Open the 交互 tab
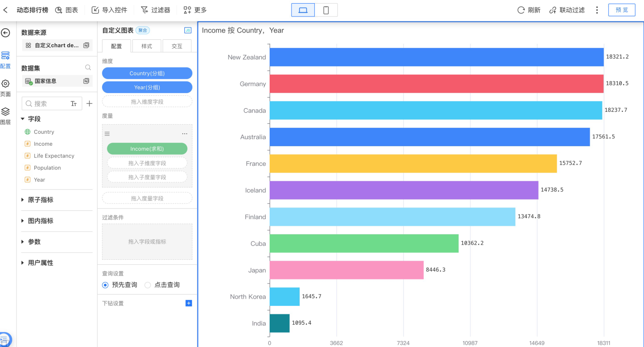Viewport: 644px width, 347px height. (x=177, y=46)
